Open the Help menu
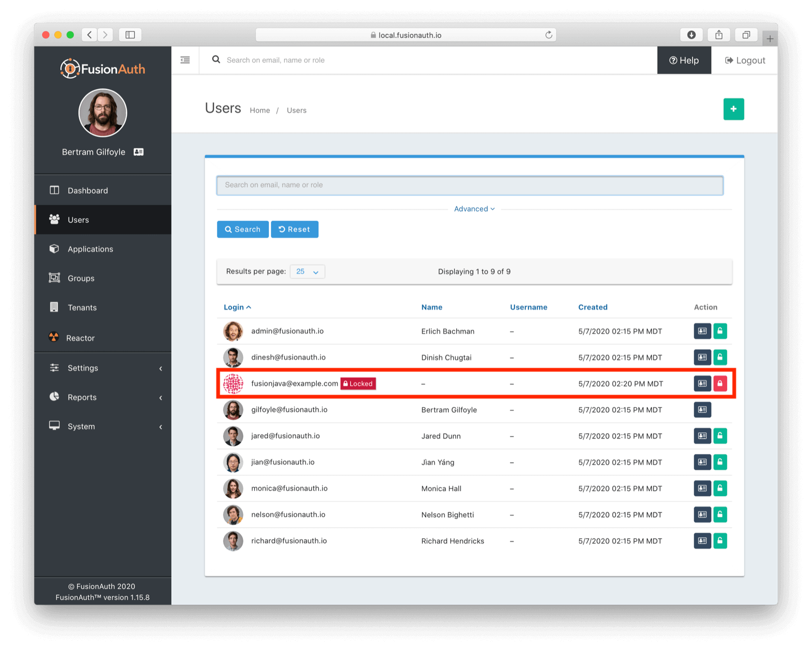812x650 pixels. click(x=684, y=60)
